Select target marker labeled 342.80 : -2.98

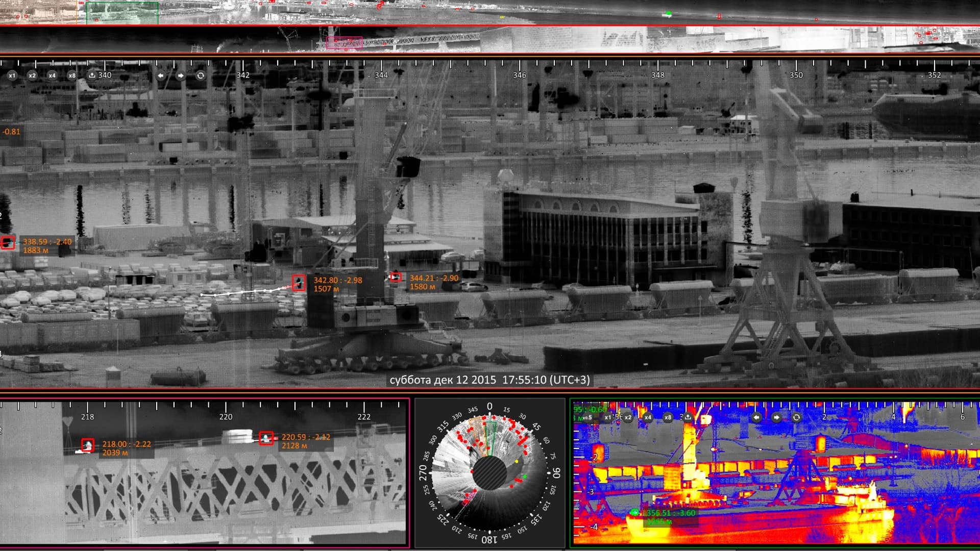pyautogui.click(x=299, y=283)
